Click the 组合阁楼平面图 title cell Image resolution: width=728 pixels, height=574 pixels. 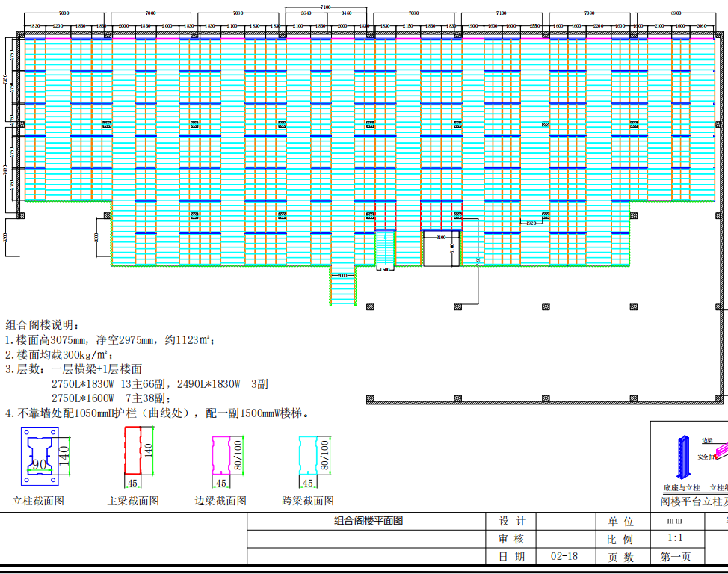click(x=368, y=521)
